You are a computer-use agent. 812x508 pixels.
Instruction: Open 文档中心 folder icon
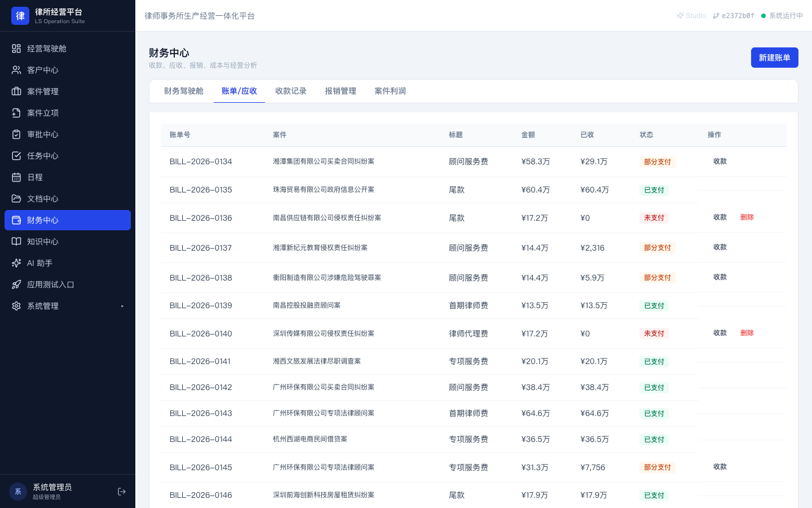(16, 199)
